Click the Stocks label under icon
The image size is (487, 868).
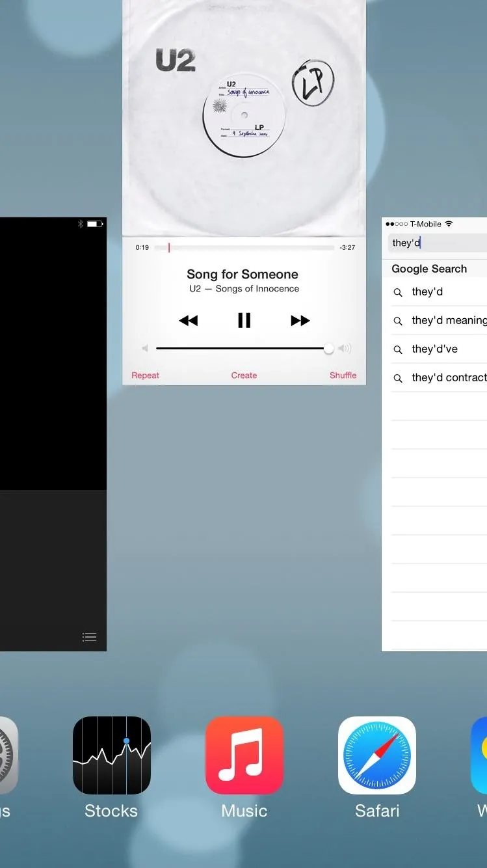111,811
